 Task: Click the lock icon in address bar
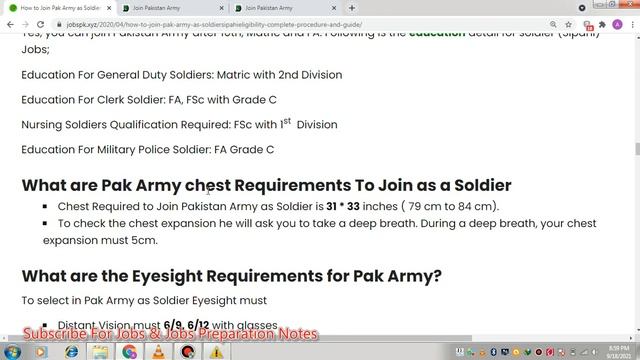59,24
